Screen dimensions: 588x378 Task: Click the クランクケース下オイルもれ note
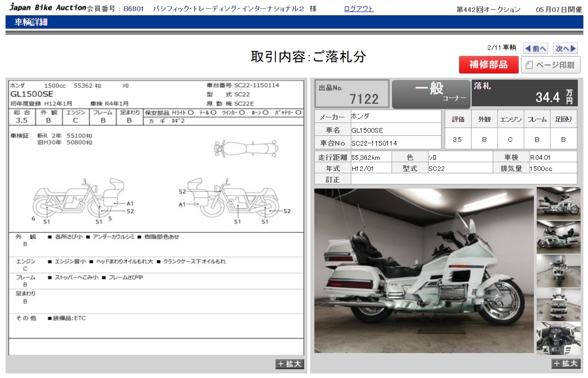coord(191,262)
